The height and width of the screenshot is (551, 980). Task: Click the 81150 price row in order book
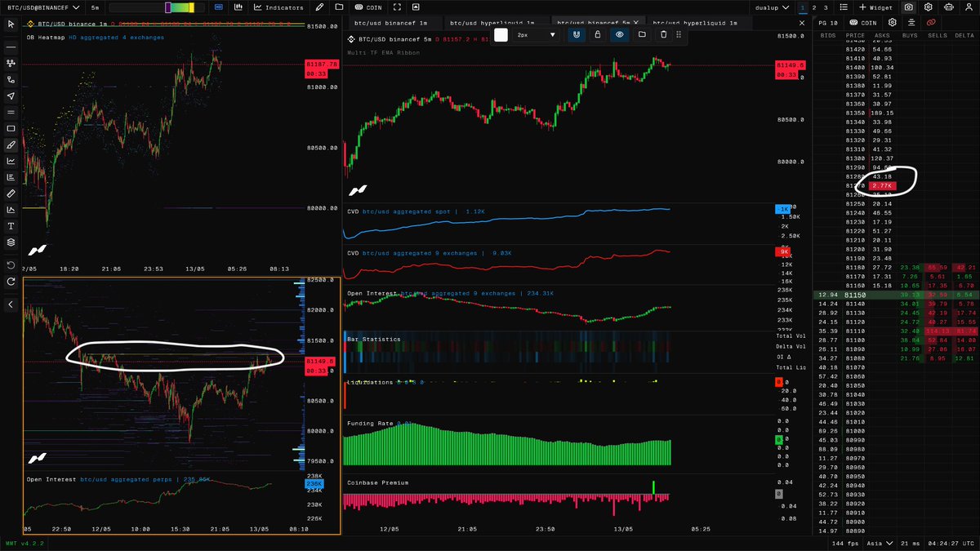click(895, 295)
